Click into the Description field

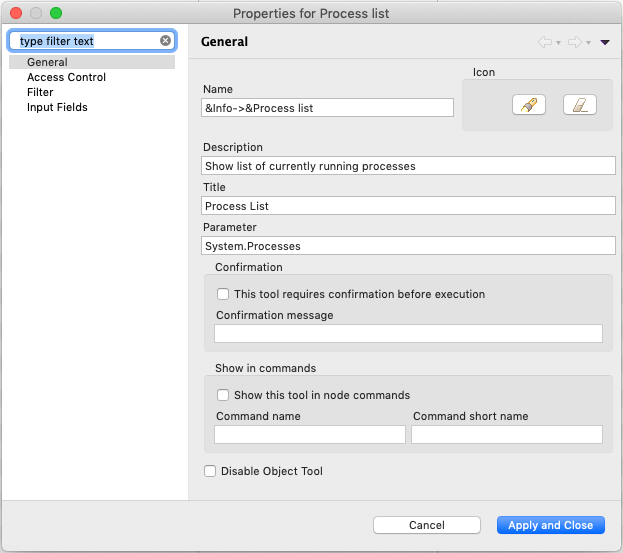point(408,166)
